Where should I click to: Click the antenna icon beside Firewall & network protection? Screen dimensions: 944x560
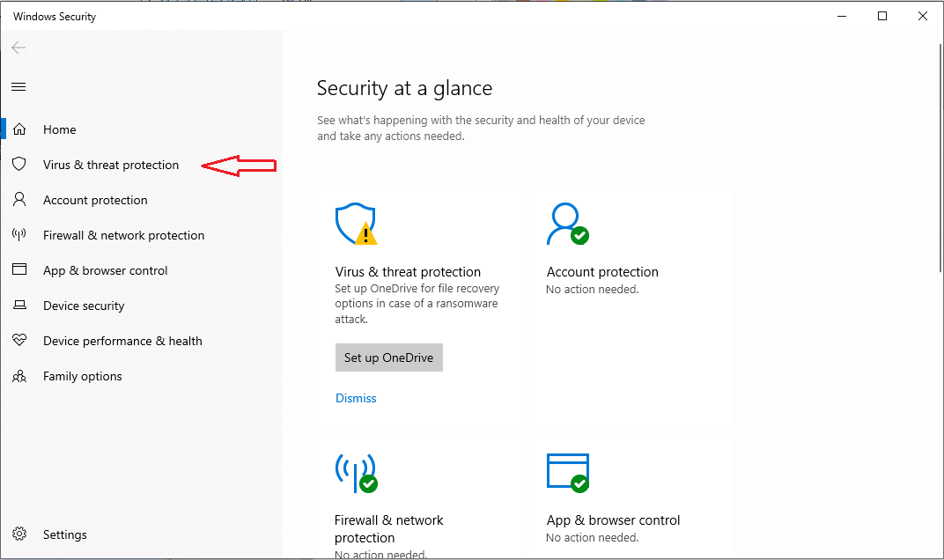tap(19, 235)
